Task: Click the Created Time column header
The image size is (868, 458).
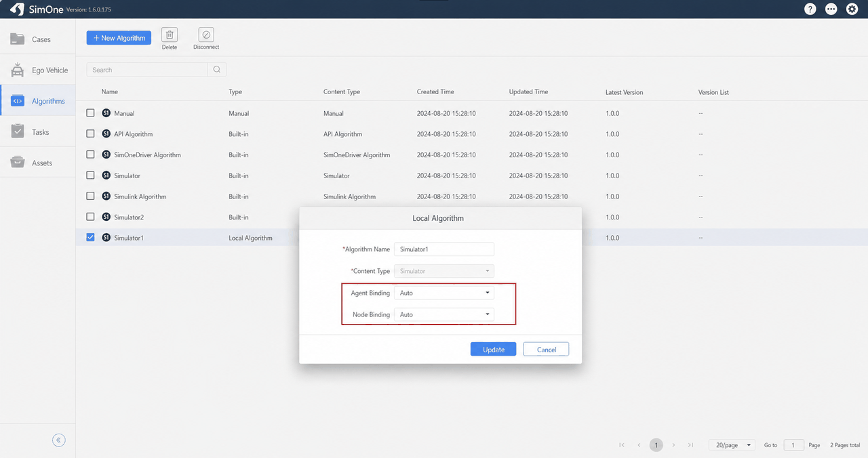Action: [x=435, y=91]
